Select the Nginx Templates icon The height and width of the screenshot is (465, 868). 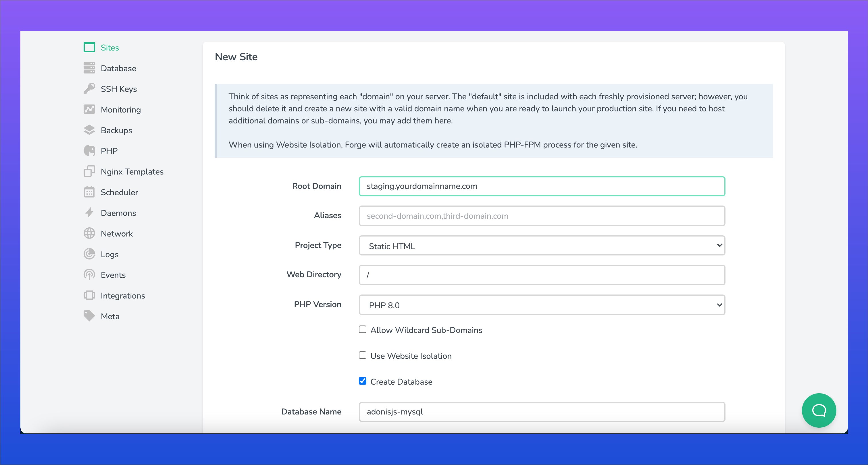tap(89, 171)
